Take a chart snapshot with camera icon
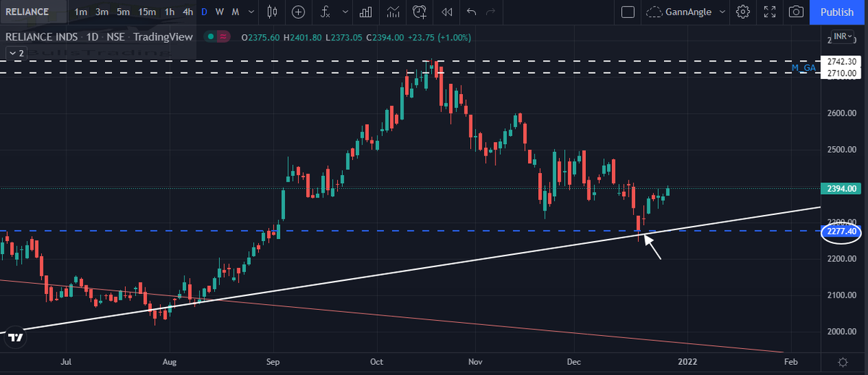Image resolution: width=868 pixels, height=375 pixels. [x=796, y=12]
